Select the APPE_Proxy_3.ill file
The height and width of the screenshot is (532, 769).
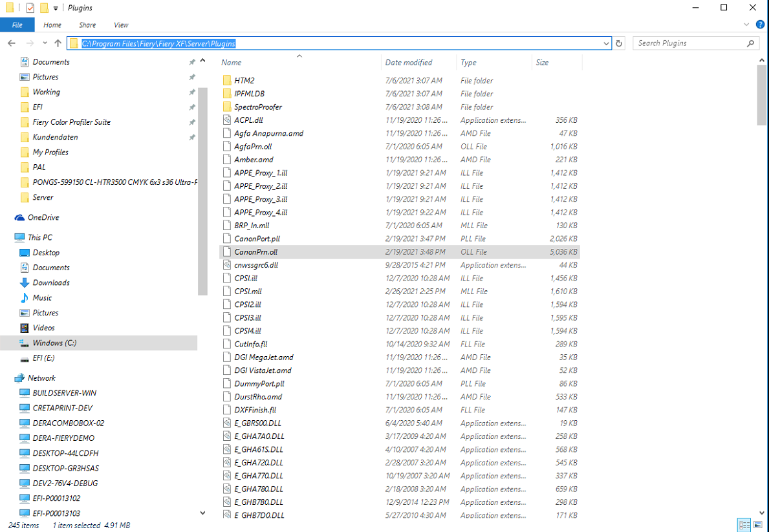(261, 199)
